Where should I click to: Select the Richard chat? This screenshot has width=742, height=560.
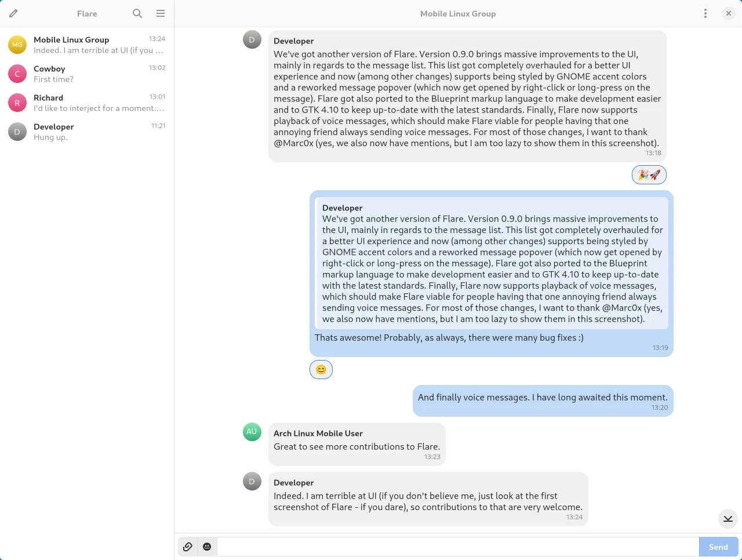pos(87,103)
